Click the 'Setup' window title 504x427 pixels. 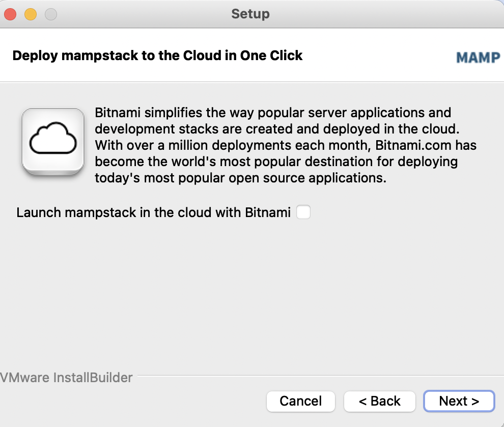[x=250, y=14]
